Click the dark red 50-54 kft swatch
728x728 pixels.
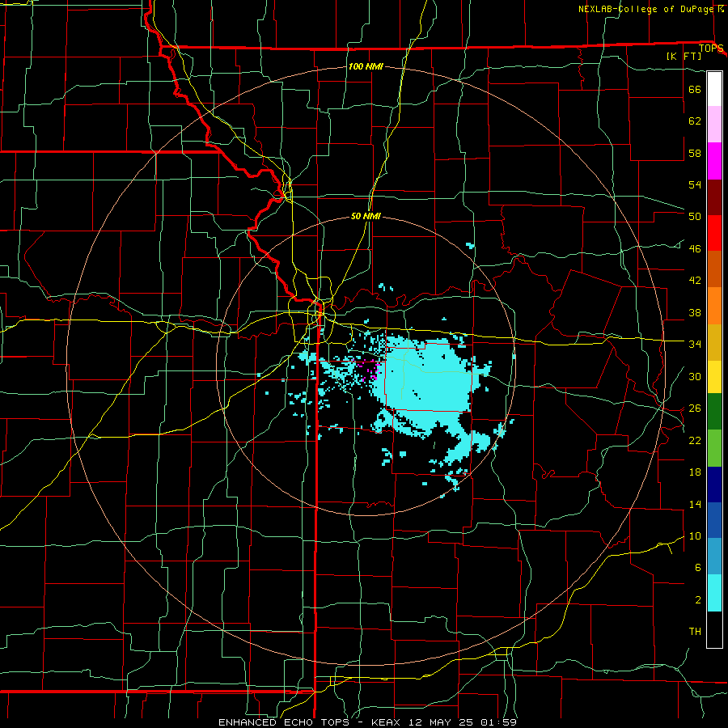pyautogui.click(x=714, y=197)
